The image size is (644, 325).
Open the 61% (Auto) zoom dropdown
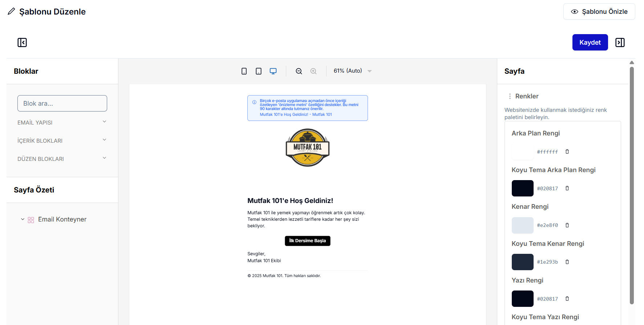(x=353, y=71)
